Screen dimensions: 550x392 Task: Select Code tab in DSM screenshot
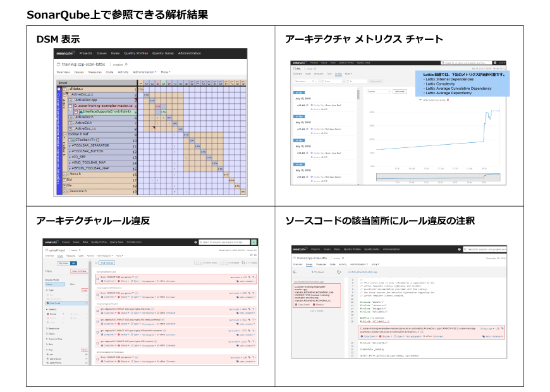tap(110, 72)
